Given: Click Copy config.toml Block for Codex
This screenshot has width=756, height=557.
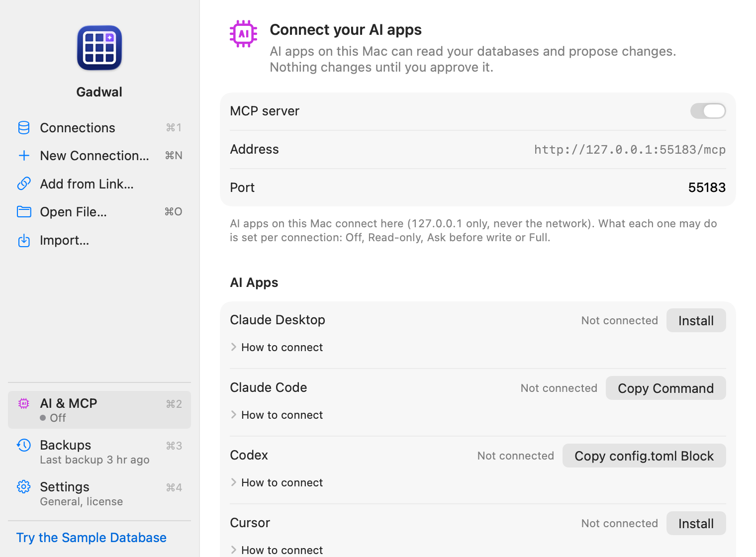Looking at the screenshot, I should tap(644, 456).
